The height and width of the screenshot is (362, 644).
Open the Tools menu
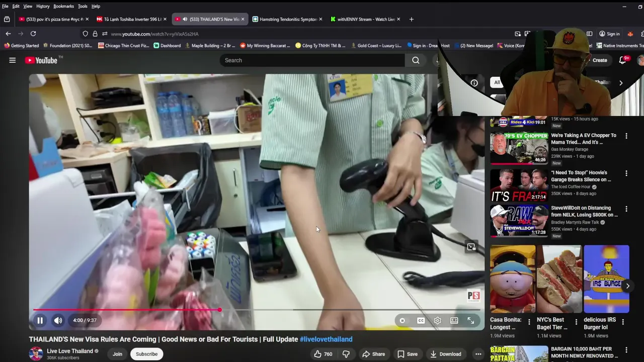(x=83, y=6)
